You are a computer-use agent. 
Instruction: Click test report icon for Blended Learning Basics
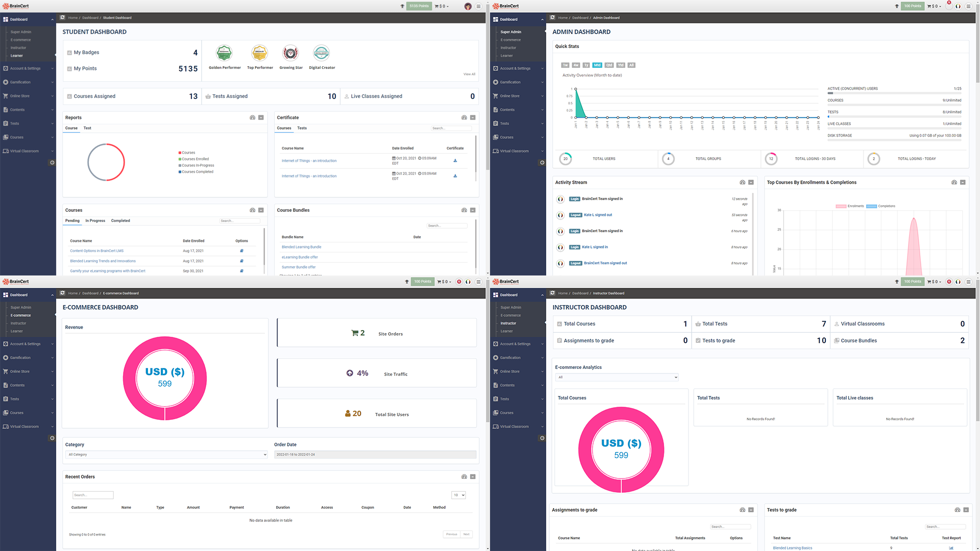pyautogui.click(x=951, y=548)
